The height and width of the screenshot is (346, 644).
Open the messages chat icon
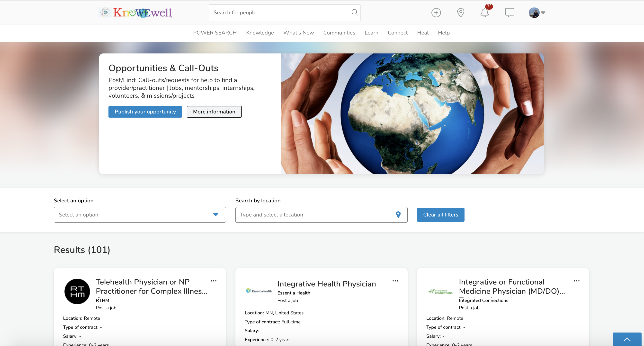(x=510, y=12)
